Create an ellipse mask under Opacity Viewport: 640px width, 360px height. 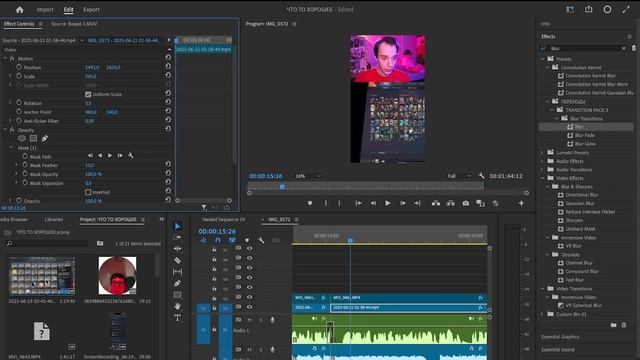22,138
